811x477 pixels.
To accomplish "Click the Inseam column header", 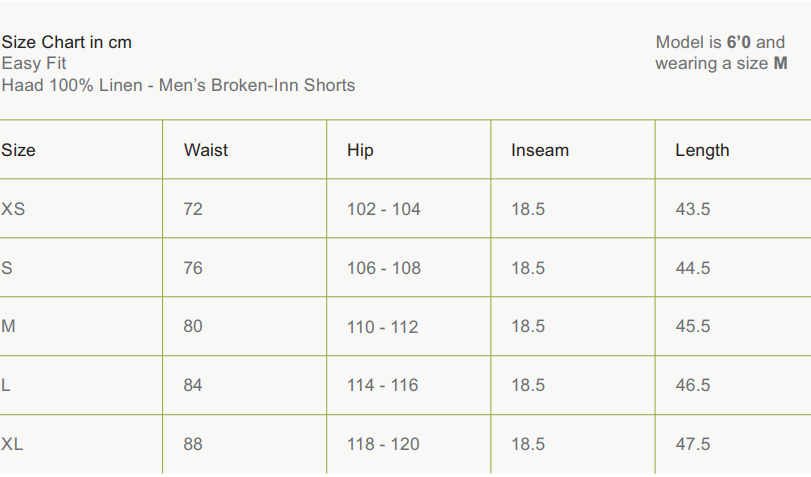I will pos(540,150).
